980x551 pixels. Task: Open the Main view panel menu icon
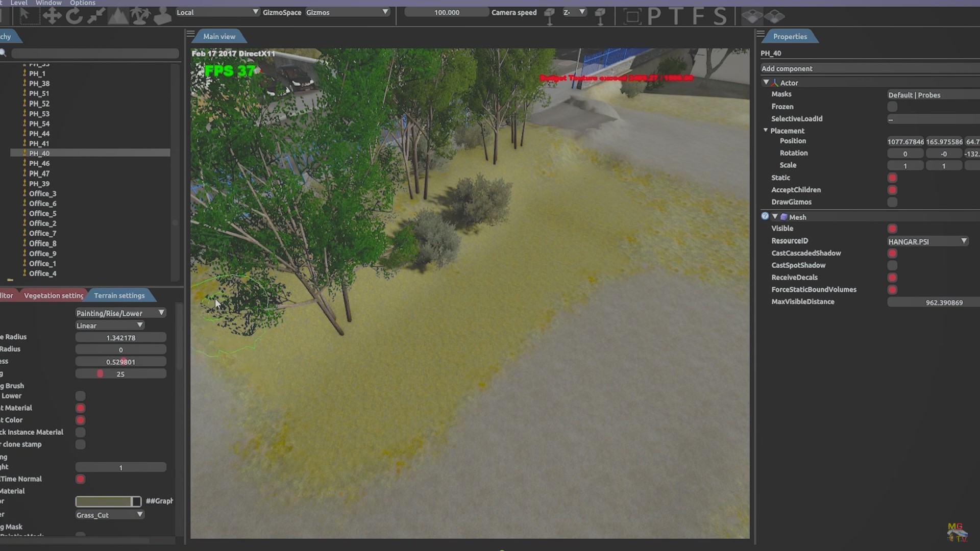(191, 34)
